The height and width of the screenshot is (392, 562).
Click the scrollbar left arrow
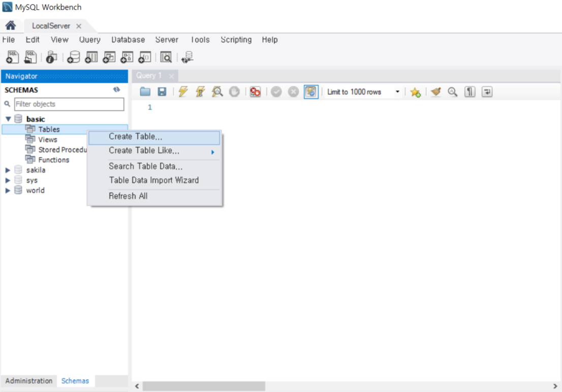pos(137,386)
